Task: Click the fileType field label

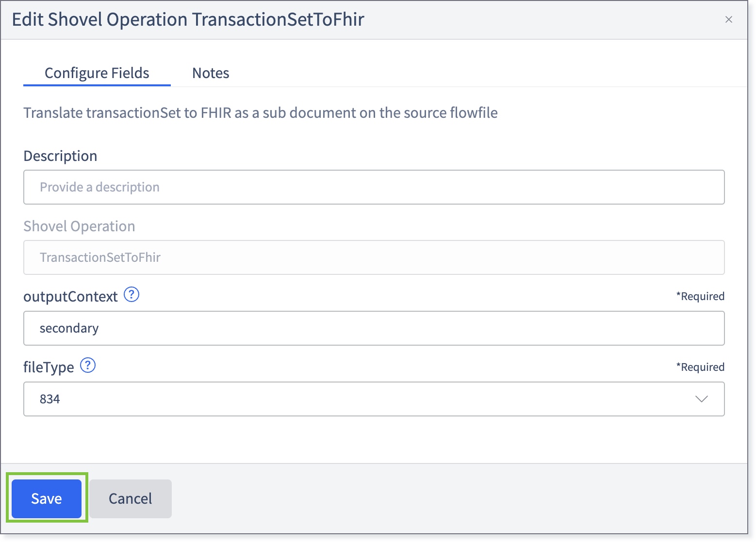Action: click(x=49, y=367)
